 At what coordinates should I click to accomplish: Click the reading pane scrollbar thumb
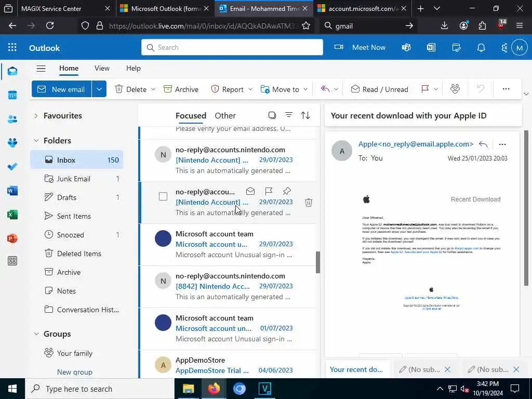(526, 208)
